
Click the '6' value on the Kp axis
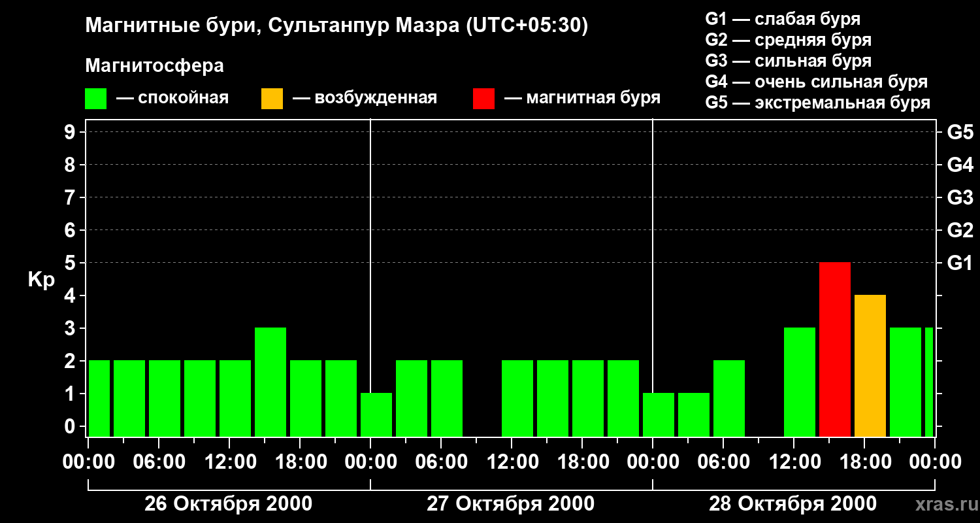71,231
